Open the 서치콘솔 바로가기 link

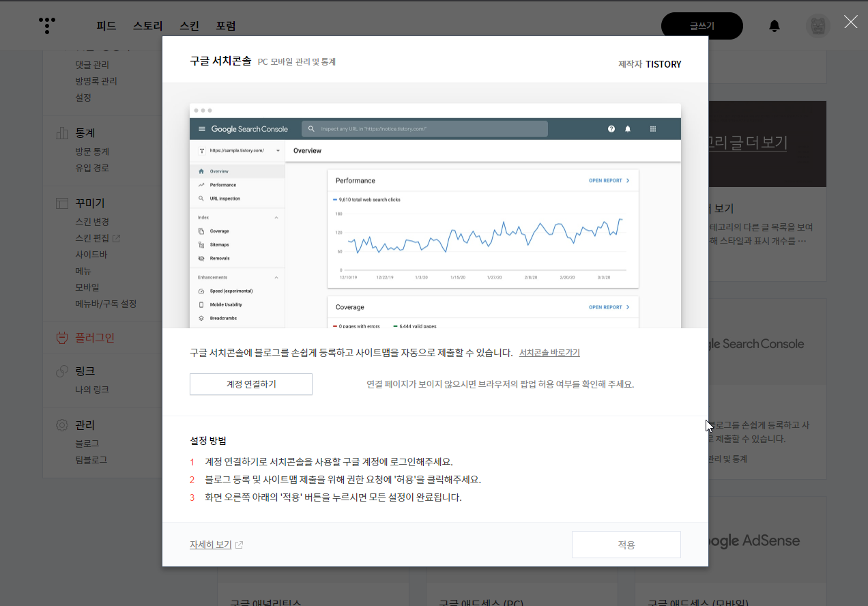coord(549,353)
